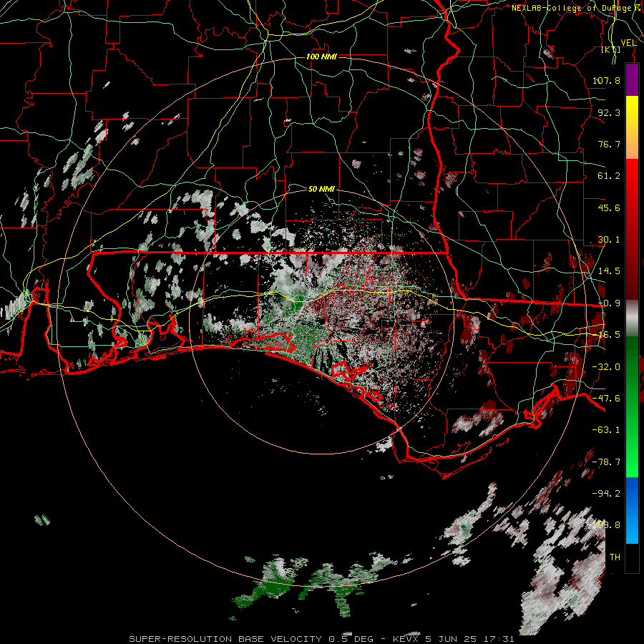The width and height of the screenshot is (644, 644).
Task: Select the -63.1 legend value
Action: point(606,430)
